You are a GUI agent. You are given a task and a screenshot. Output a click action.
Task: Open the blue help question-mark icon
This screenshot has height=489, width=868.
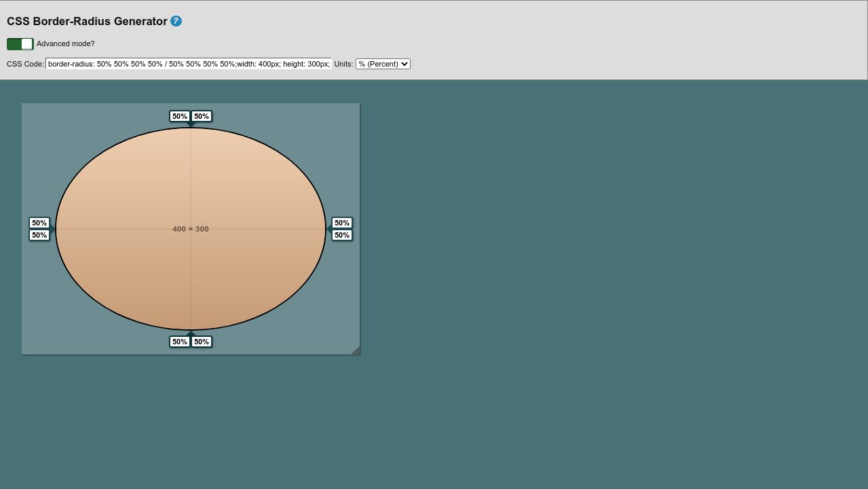click(x=176, y=21)
